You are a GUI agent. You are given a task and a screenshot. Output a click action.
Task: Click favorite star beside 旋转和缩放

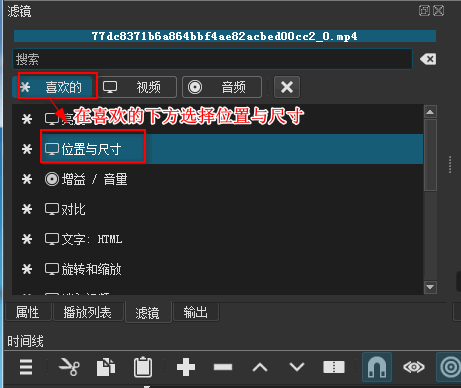coord(27,269)
